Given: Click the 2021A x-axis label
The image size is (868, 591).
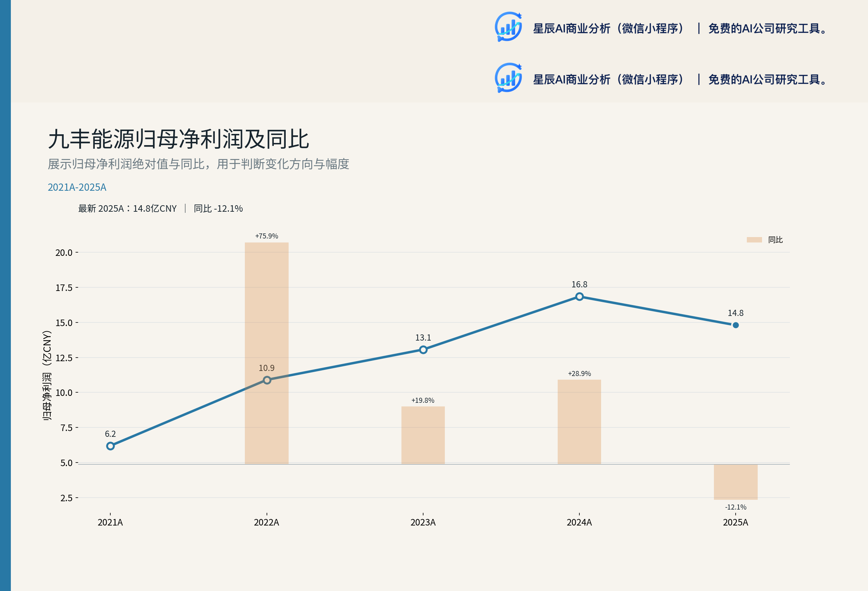Looking at the screenshot, I should tap(110, 522).
